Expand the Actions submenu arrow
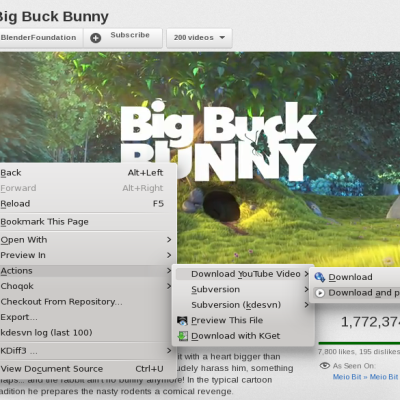The image size is (400, 400). coord(169,271)
